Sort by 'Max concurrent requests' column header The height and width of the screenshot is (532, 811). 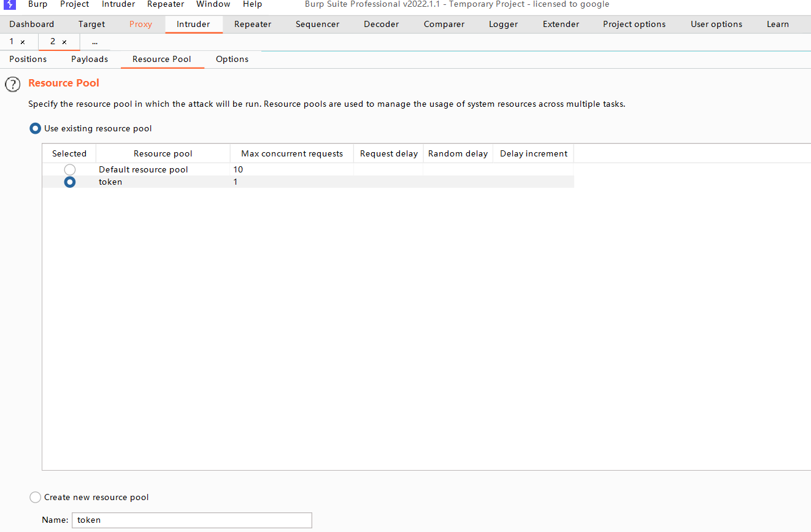click(292, 153)
